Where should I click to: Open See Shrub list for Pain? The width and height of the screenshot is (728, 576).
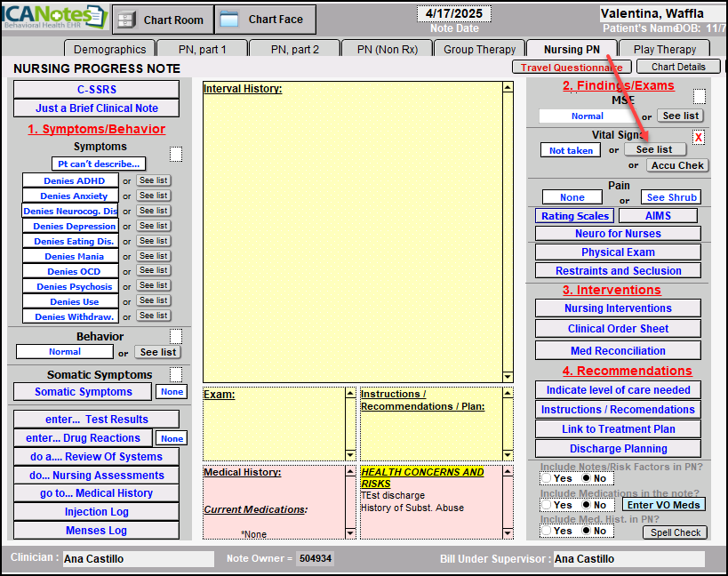click(671, 197)
